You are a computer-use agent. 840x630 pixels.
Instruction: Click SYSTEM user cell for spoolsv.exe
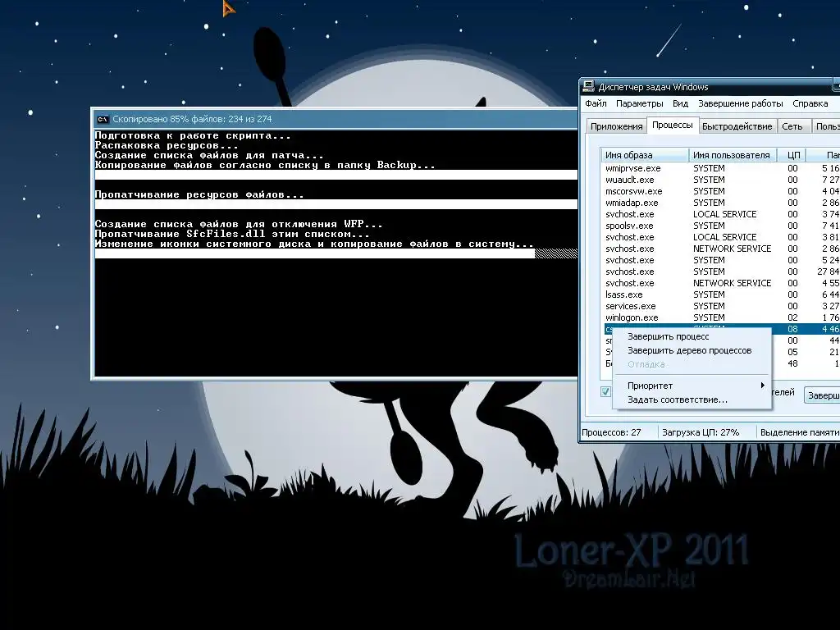(709, 226)
